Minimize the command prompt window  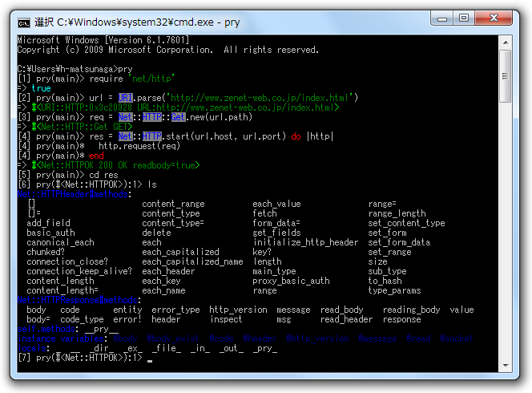click(442, 18)
